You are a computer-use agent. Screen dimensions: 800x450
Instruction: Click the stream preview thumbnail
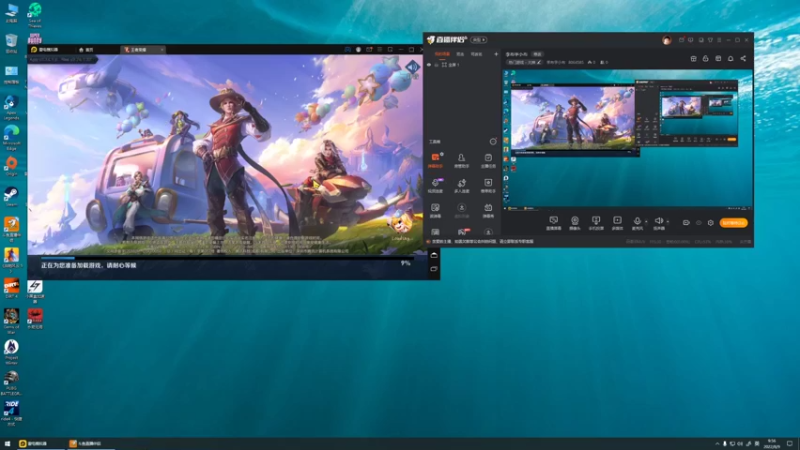627,138
